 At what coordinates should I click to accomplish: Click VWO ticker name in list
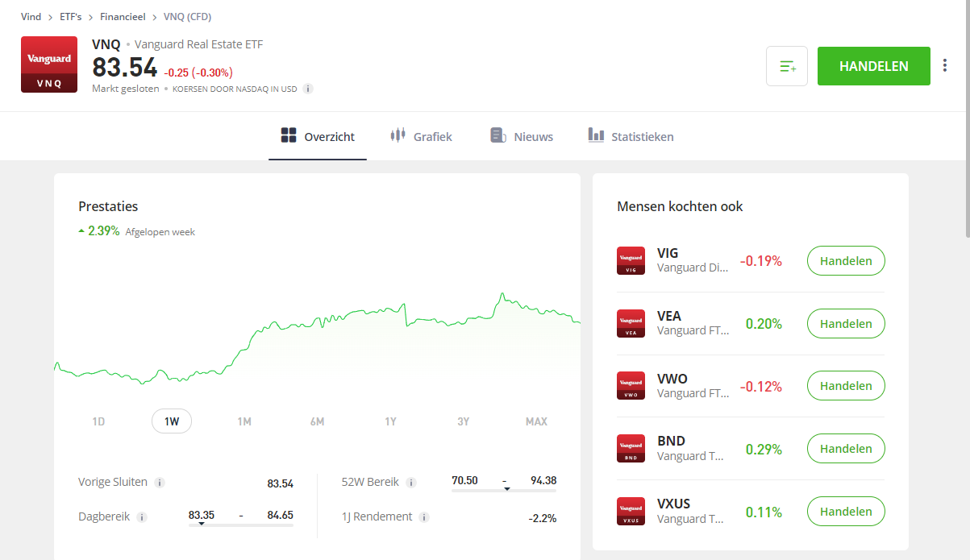coord(672,379)
